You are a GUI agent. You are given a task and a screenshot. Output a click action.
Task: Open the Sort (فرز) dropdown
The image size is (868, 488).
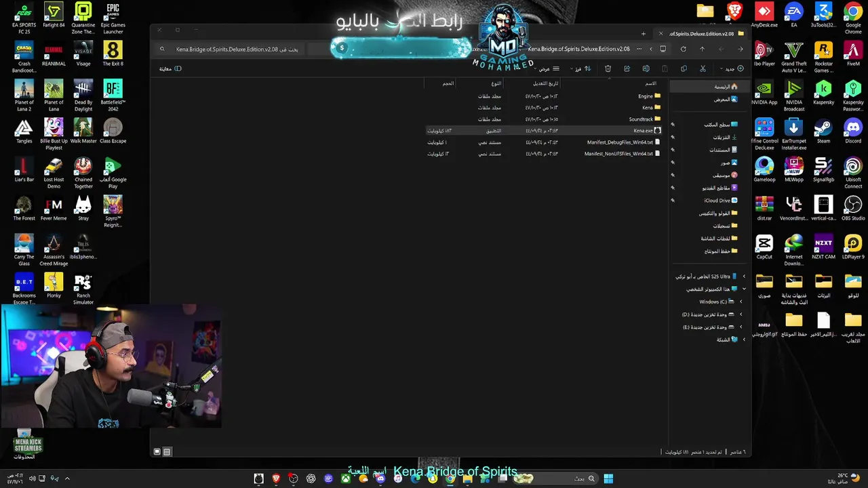tap(580, 68)
